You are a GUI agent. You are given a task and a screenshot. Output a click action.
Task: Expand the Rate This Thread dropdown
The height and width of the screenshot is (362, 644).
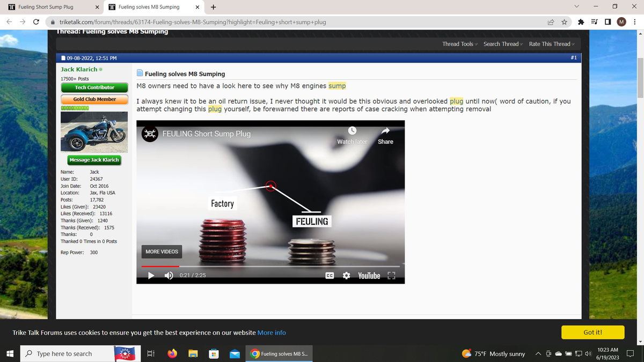point(552,44)
